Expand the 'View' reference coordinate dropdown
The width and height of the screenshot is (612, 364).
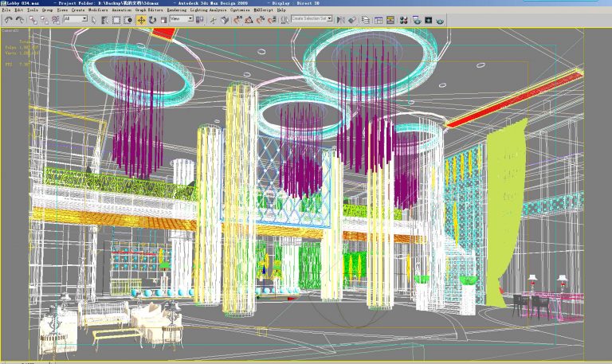[182, 19]
